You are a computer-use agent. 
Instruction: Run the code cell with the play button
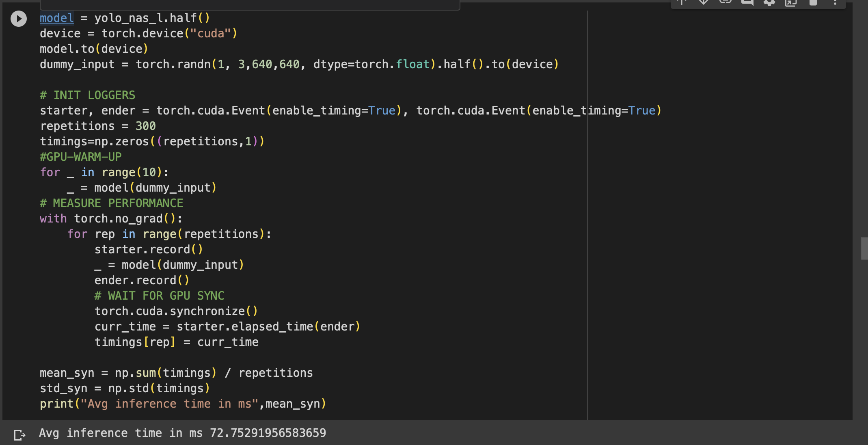[18, 18]
